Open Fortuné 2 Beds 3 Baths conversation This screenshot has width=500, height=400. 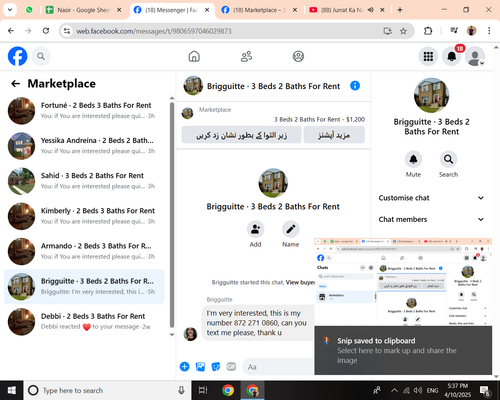point(84,110)
